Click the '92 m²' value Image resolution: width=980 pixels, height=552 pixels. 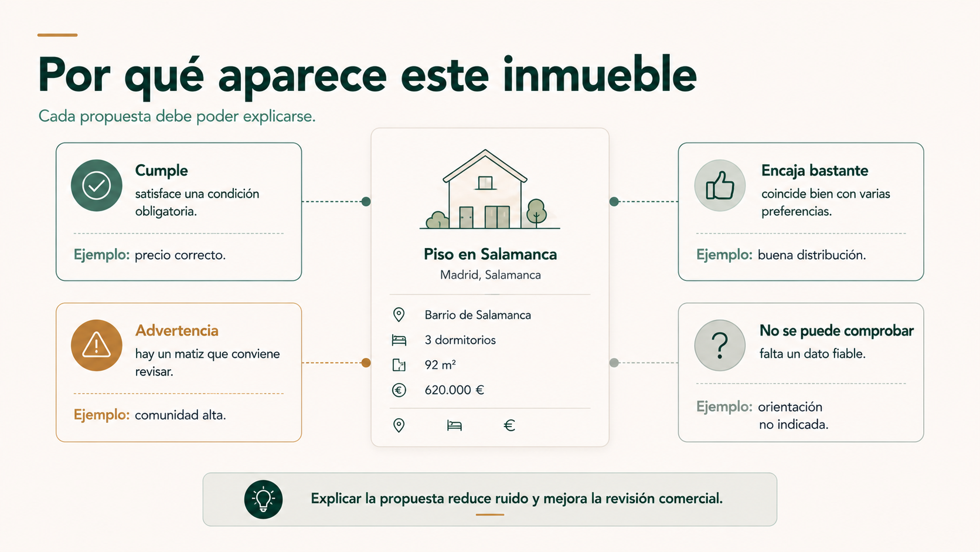point(440,365)
